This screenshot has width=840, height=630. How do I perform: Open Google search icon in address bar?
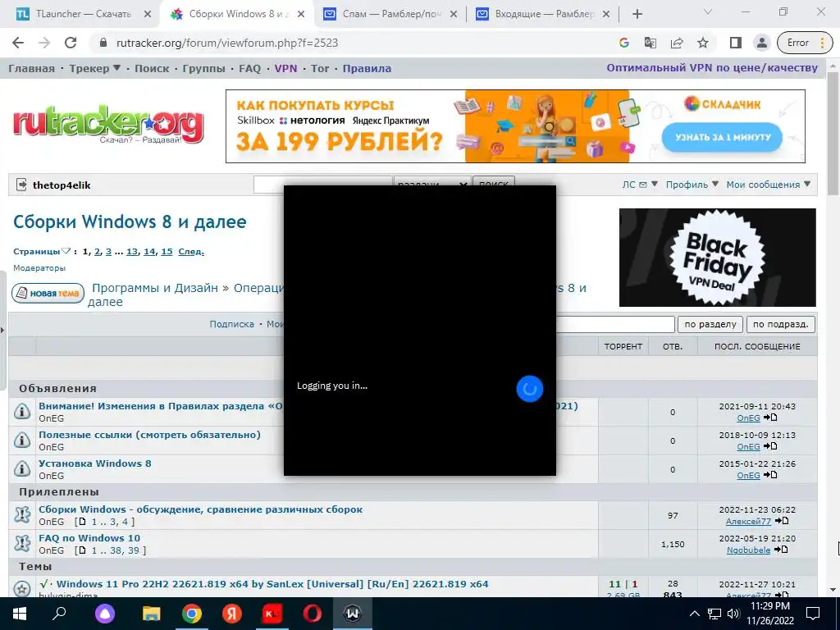click(623, 43)
